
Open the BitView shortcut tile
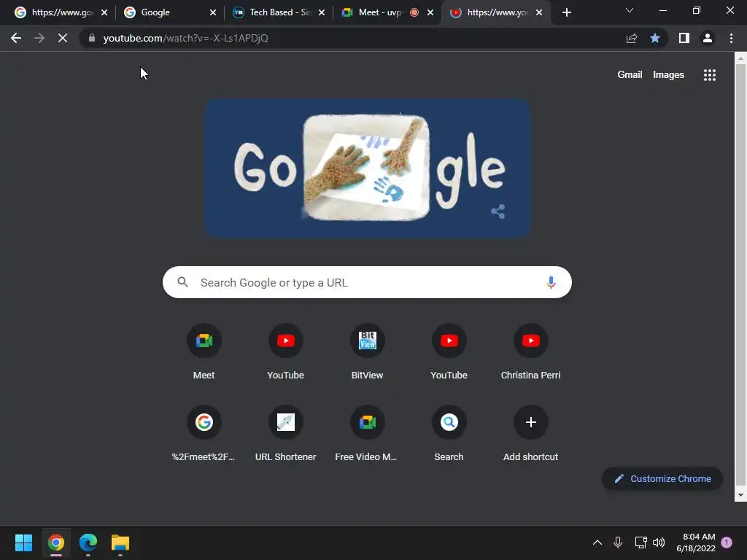(x=367, y=351)
